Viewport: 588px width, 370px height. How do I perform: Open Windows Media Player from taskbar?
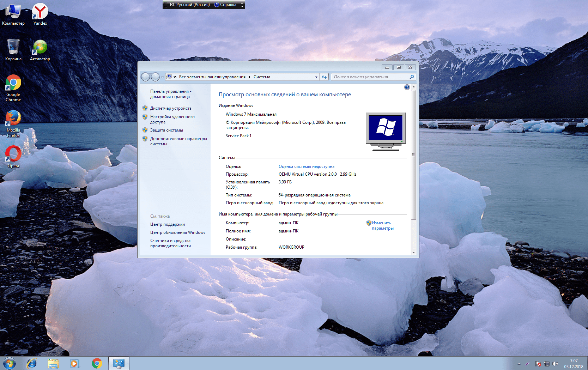(x=74, y=363)
